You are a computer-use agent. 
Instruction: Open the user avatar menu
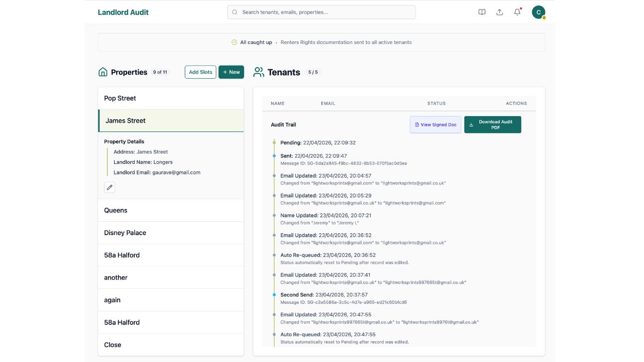(538, 12)
